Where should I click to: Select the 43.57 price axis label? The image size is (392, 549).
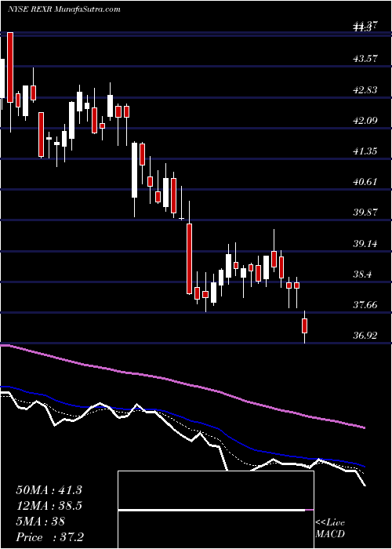pos(365,58)
